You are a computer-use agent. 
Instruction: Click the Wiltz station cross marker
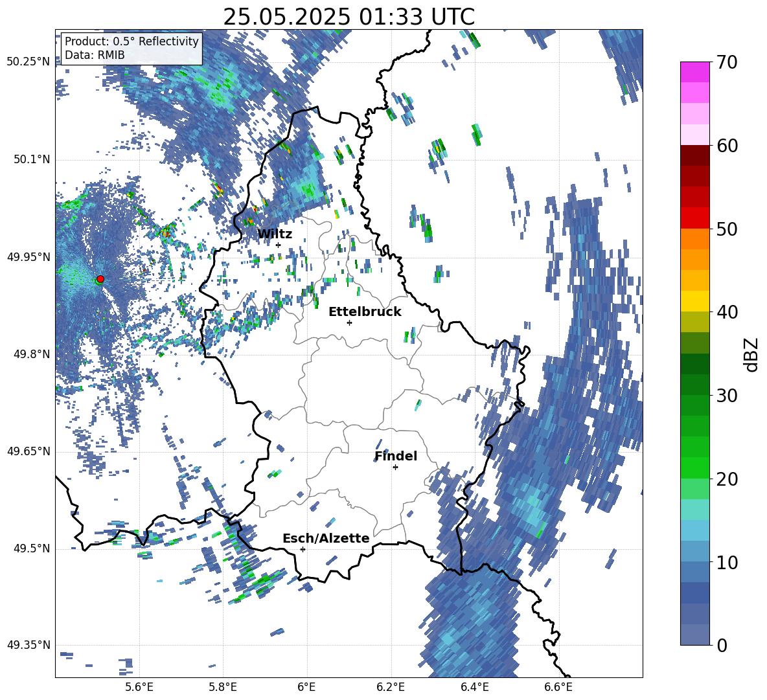pyautogui.click(x=279, y=245)
